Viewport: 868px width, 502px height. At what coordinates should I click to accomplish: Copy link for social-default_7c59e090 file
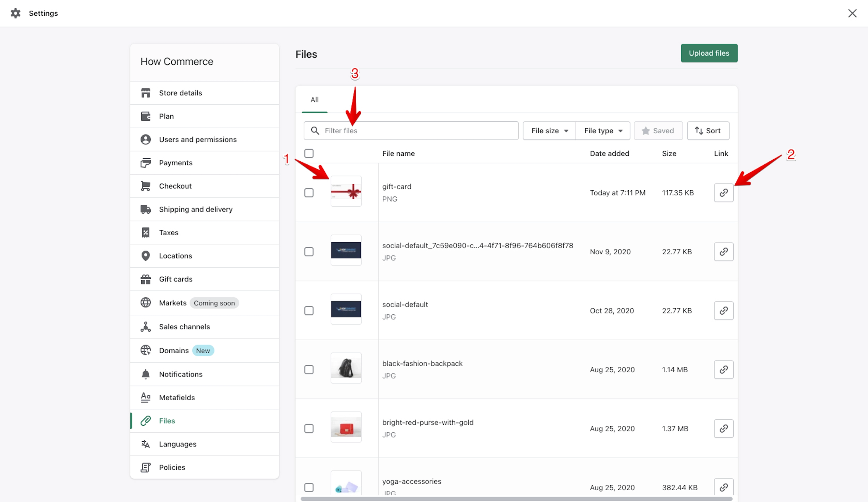point(724,252)
